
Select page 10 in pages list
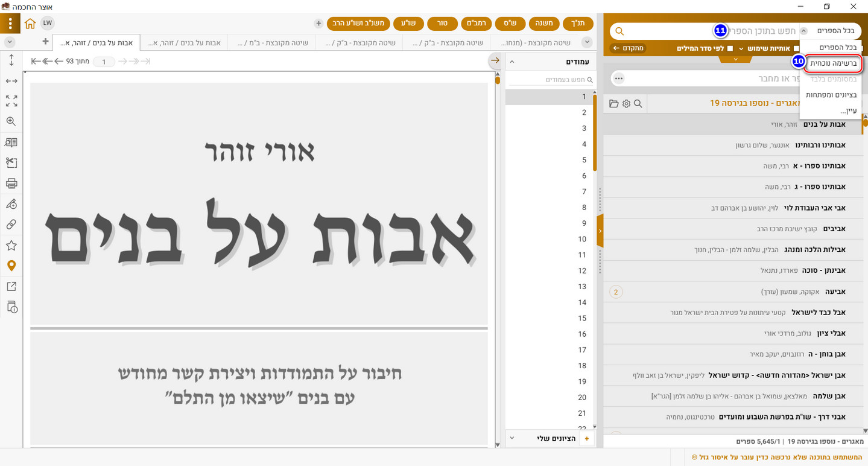pos(549,239)
